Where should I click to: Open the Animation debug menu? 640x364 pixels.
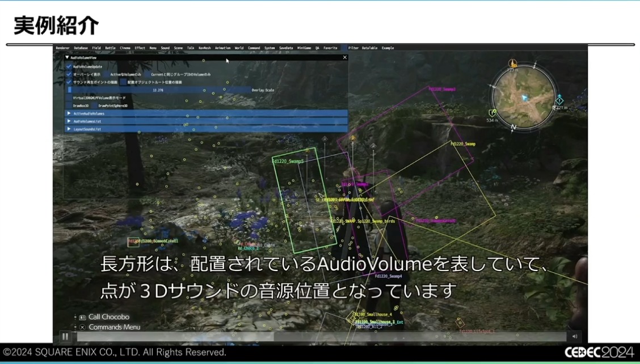[223, 48]
